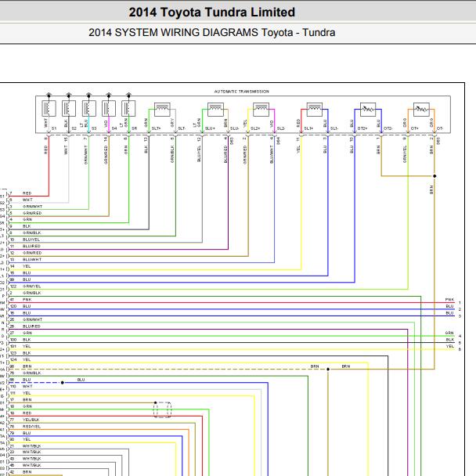
Task: Click the pin 41 PNK wire label
Action: pos(27,300)
